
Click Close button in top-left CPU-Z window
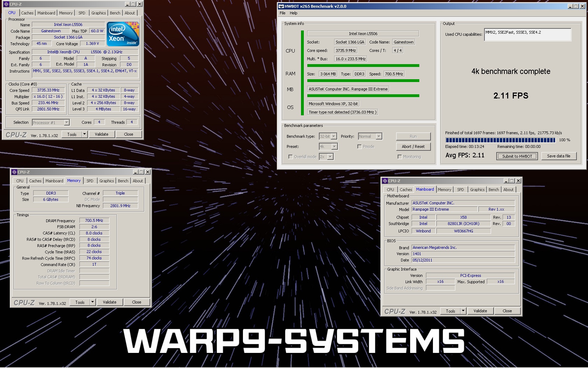pos(128,134)
